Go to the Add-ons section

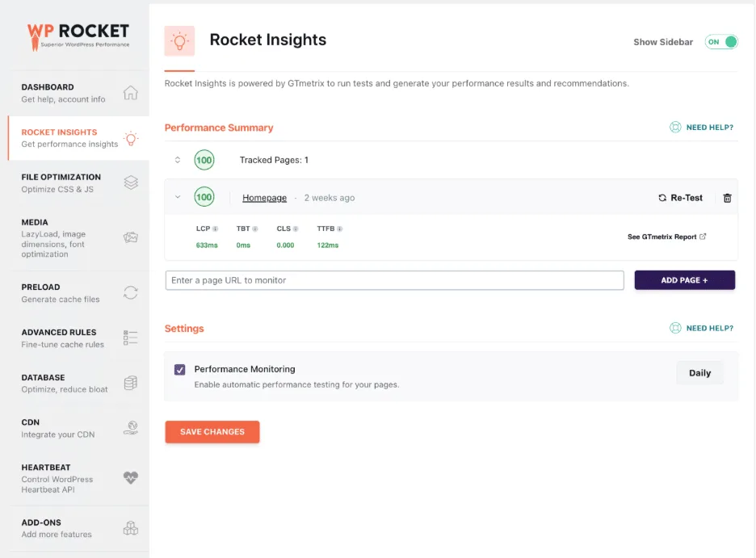78,529
